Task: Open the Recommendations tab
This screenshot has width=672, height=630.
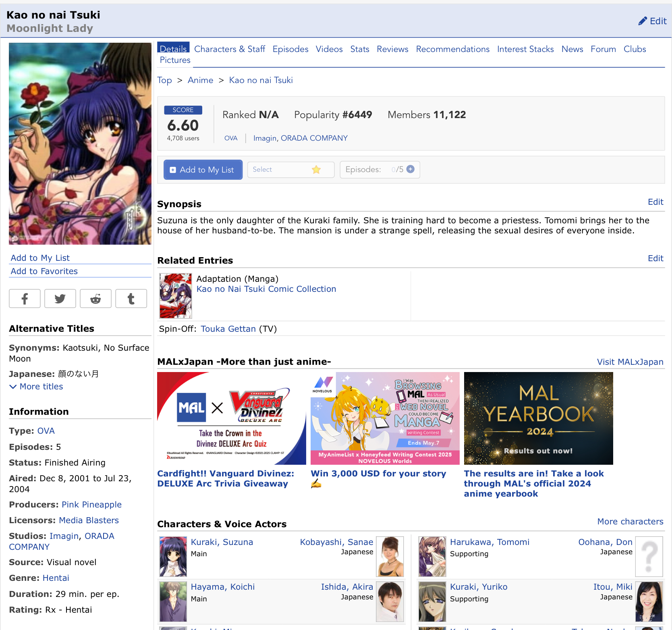Action: pyautogui.click(x=453, y=49)
